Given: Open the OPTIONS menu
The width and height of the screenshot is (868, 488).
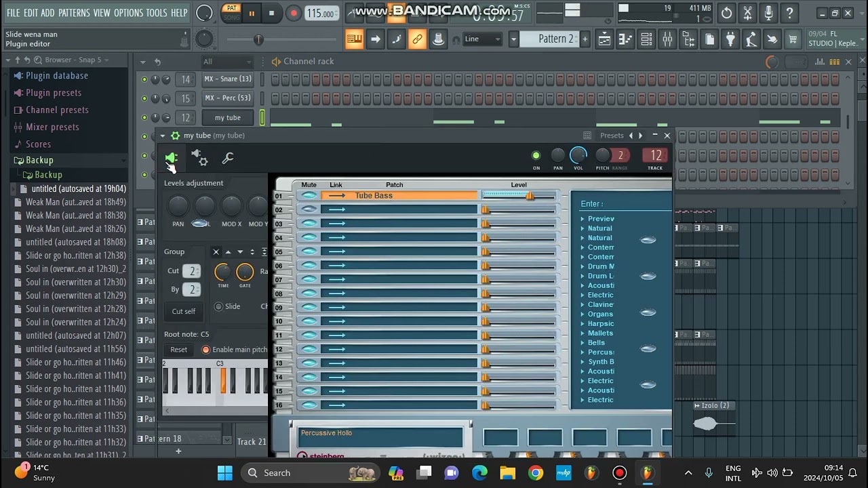Looking at the screenshot, I should point(128,13).
